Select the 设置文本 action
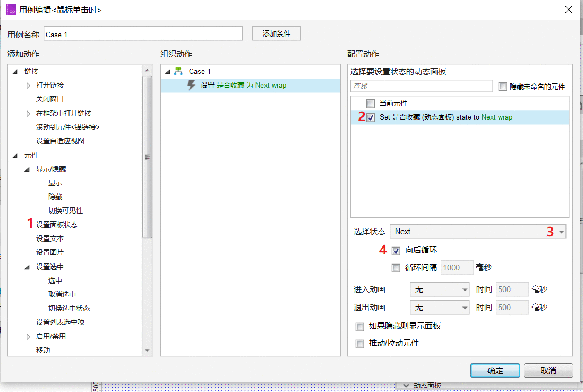This screenshot has height=392, width=583. click(x=49, y=239)
